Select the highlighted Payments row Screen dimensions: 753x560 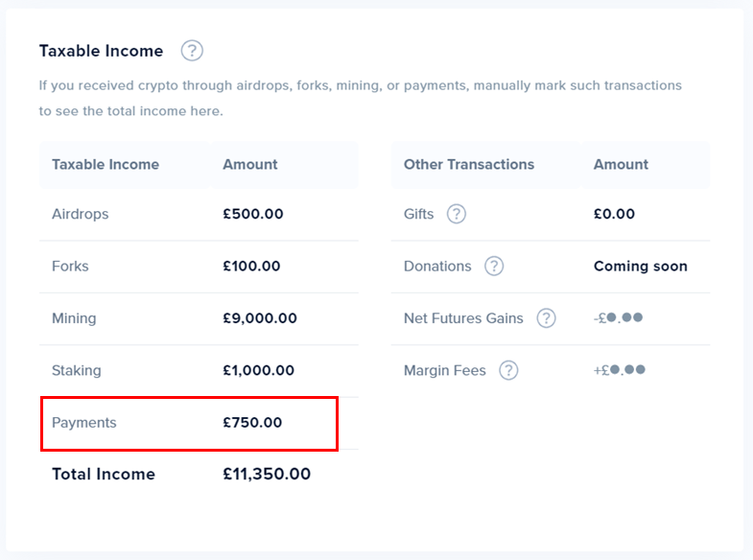(x=84, y=422)
